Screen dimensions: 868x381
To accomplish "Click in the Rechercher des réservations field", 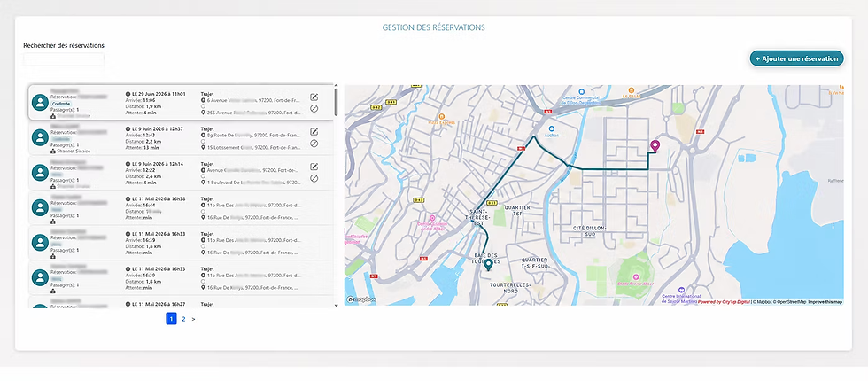I will coord(64,59).
